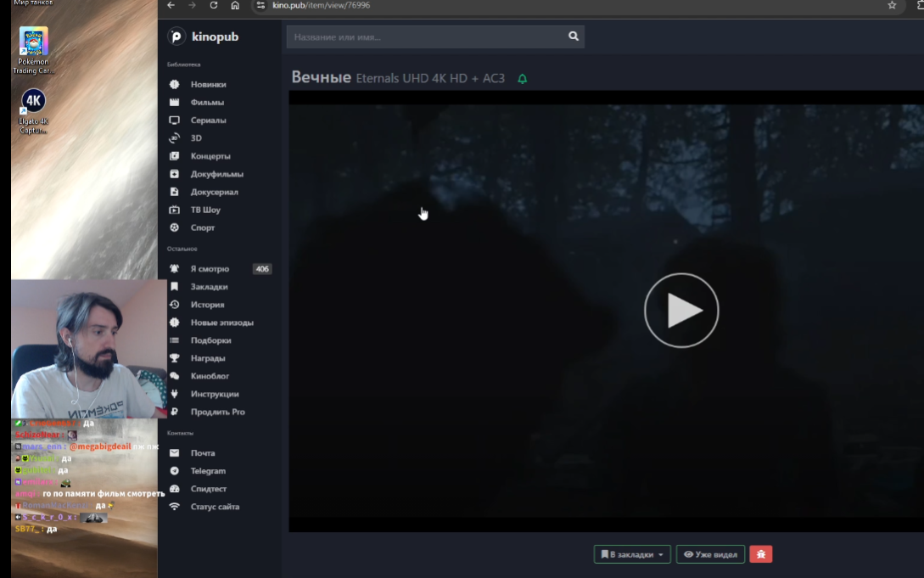The image size is (924, 578).
Task: Click the Докусериал icon
Action: click(175, 192)
